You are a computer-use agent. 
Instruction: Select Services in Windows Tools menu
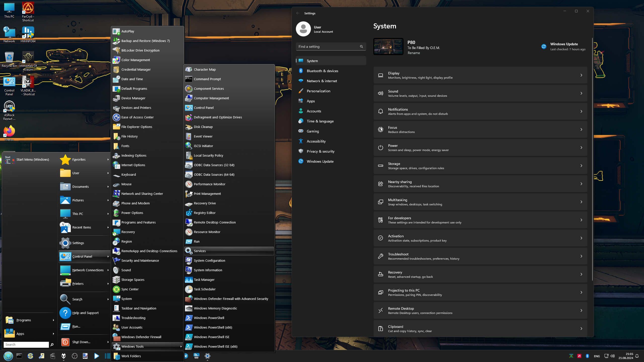[199, 251]
